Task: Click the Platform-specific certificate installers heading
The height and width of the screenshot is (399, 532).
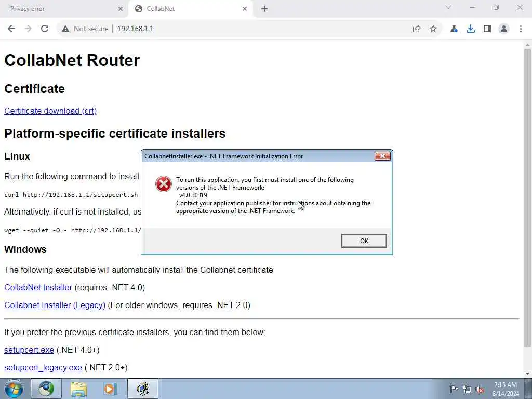Action: click(x=115, y=134)
